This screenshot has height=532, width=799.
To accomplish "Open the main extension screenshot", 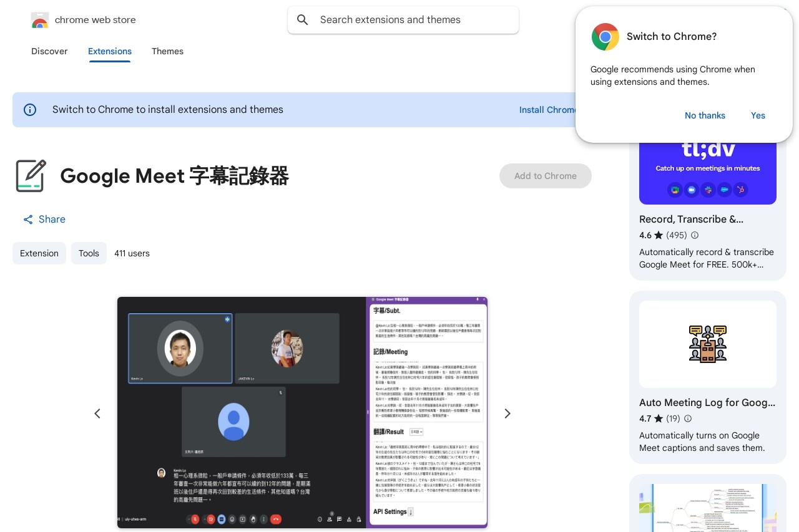I will click(302, 413).
